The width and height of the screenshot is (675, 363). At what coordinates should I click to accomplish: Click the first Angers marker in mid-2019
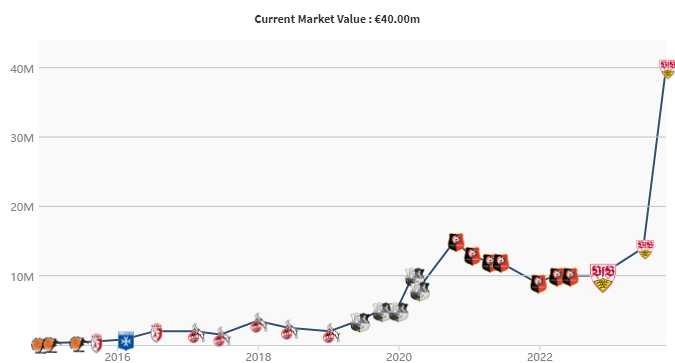point(360,323)
